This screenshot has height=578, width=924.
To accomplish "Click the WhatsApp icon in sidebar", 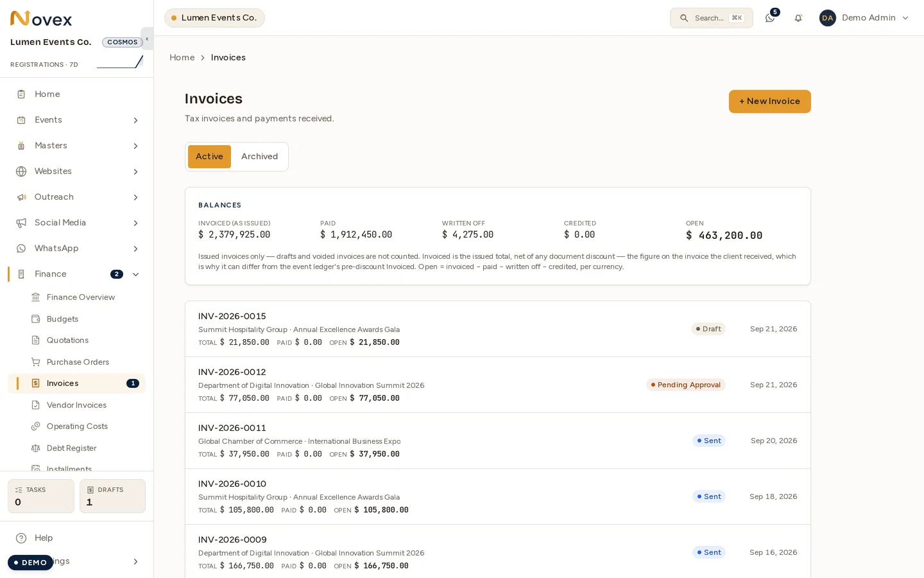I will (21, 249).
